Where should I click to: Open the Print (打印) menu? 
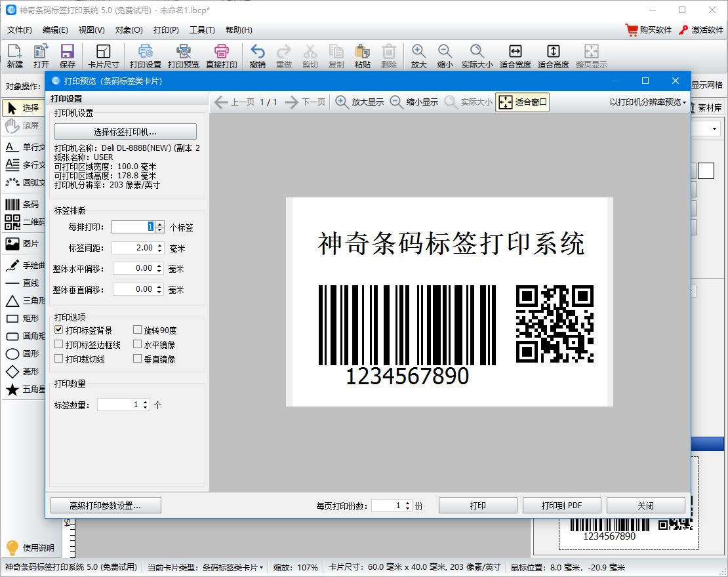(x=166, y=30)
